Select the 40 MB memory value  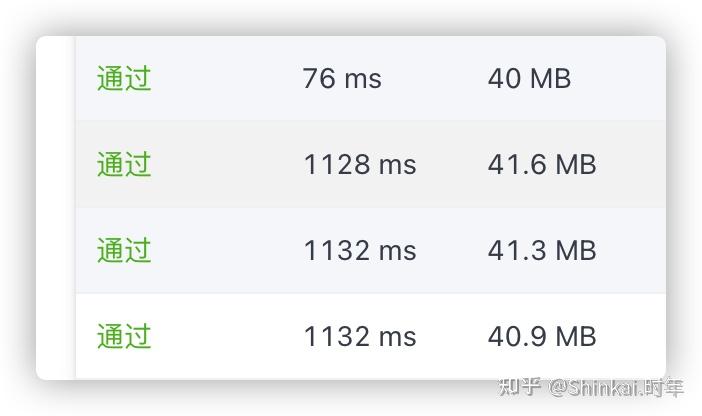(529, 78)
